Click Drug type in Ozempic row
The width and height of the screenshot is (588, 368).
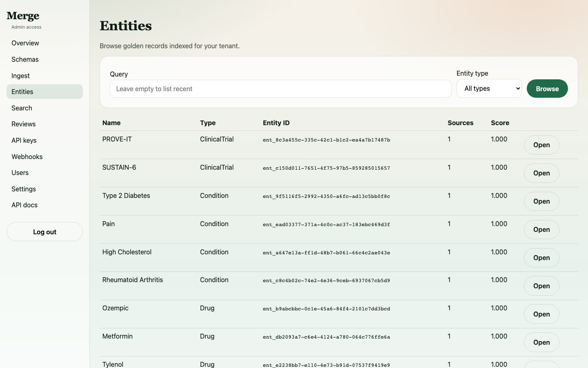(207, 308)
